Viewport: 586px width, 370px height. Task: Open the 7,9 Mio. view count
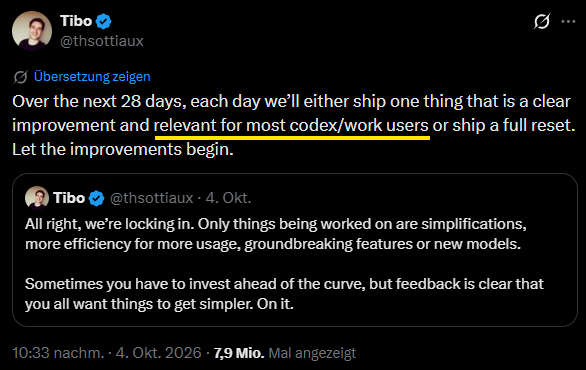click(239, 353)
